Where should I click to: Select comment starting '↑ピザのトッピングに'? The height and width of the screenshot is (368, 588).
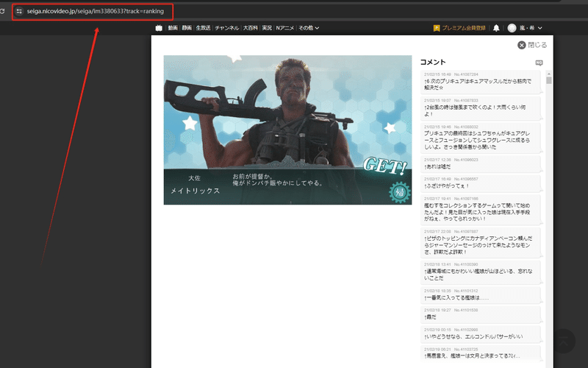point(481,242)
